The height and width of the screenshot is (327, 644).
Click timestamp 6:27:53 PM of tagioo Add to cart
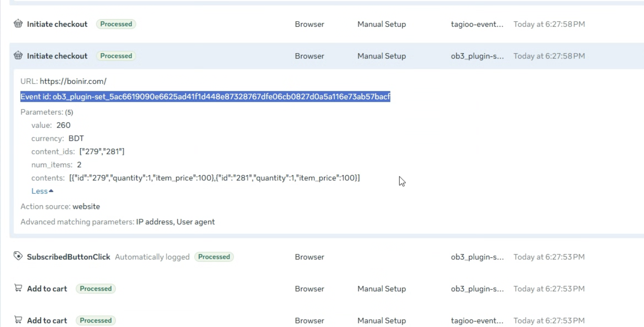coord(549,320)
